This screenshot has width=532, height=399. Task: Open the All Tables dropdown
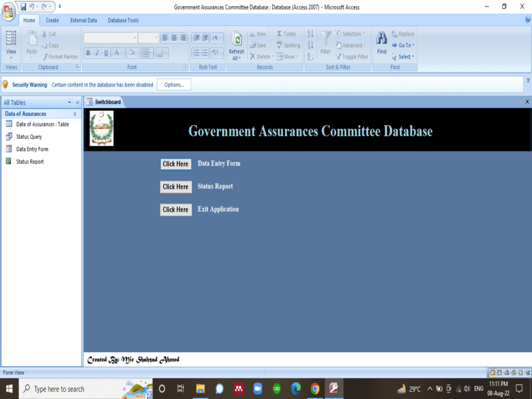69,102
